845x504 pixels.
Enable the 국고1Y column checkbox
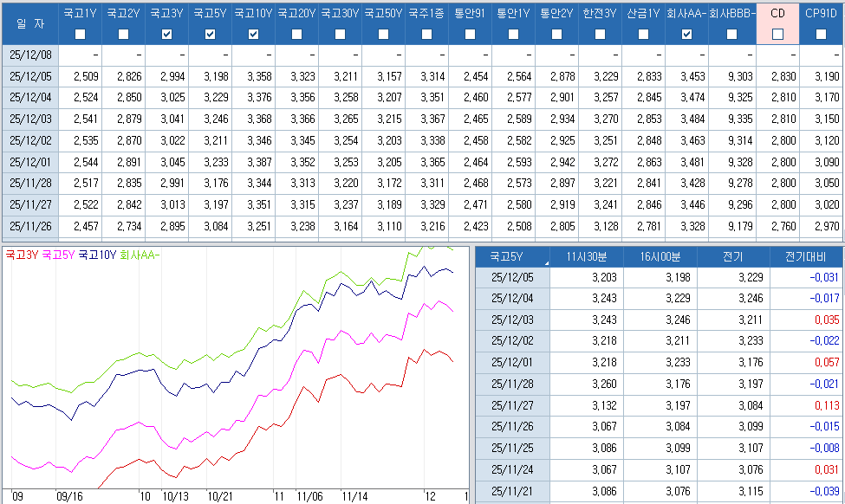click(80, 35)
